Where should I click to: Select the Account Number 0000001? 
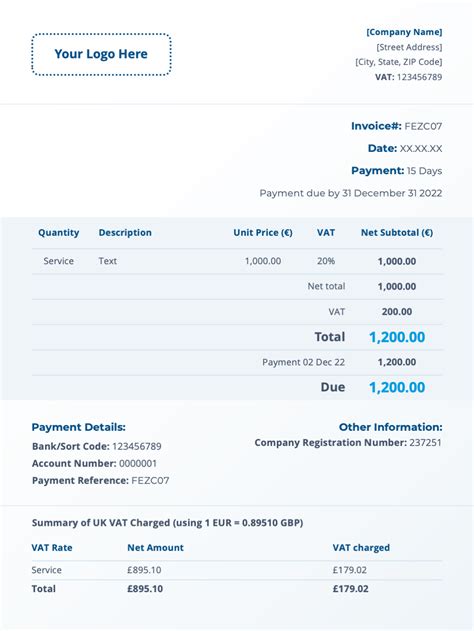tap(138, 464)
